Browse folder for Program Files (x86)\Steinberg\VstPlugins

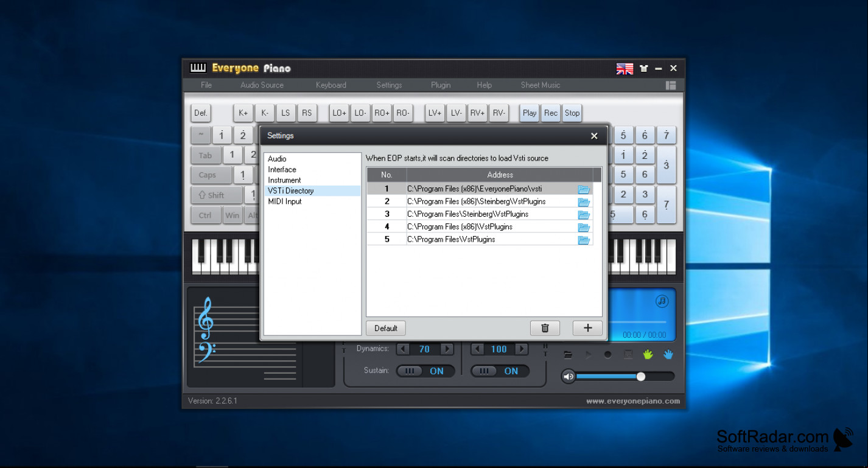pyautogui.click(x=584, y=202)
